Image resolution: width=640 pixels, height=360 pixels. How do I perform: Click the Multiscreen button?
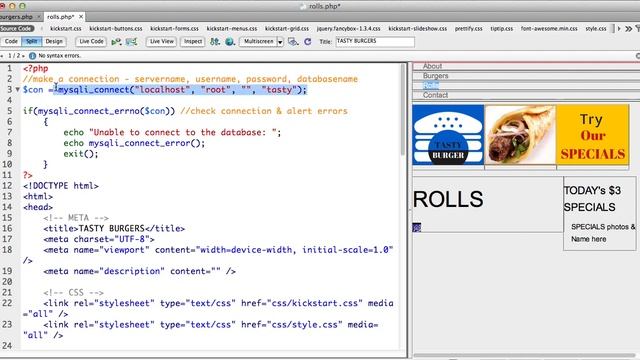point(258,41)
